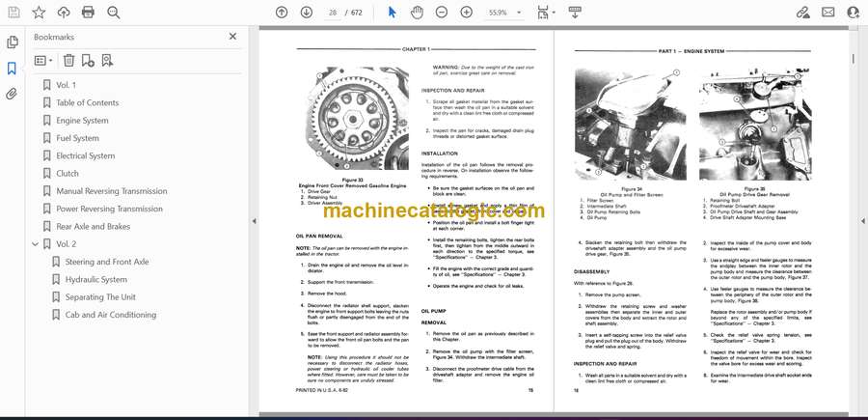Close the Bookmarks panel

(x=232, y=37)
